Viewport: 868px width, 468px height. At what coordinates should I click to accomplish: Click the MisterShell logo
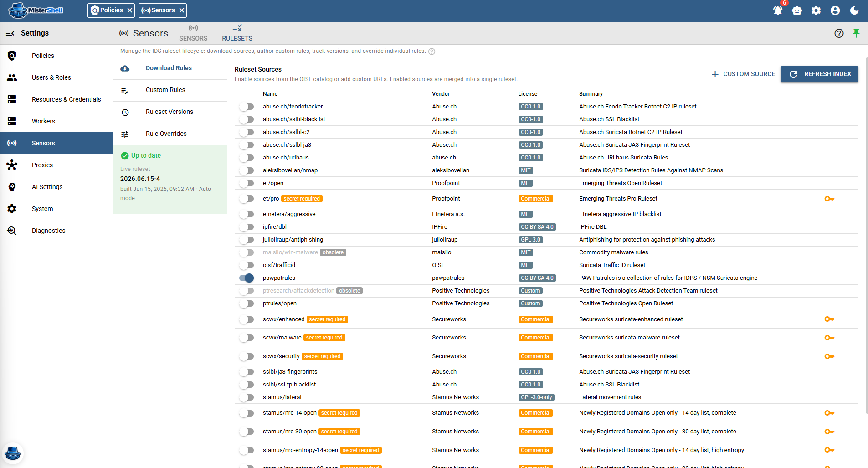tap(36, 10)
